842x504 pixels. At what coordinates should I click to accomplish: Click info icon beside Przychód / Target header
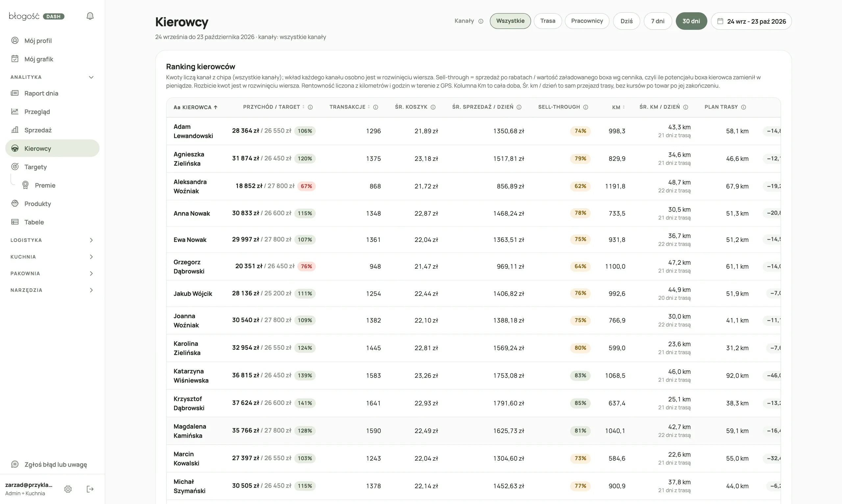click(310, 107)
